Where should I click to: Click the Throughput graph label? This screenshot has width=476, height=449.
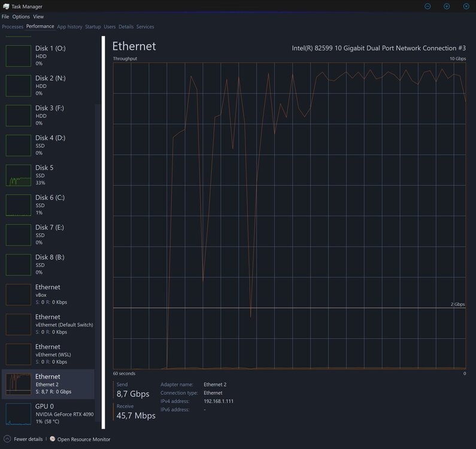[x=125, y=59]
